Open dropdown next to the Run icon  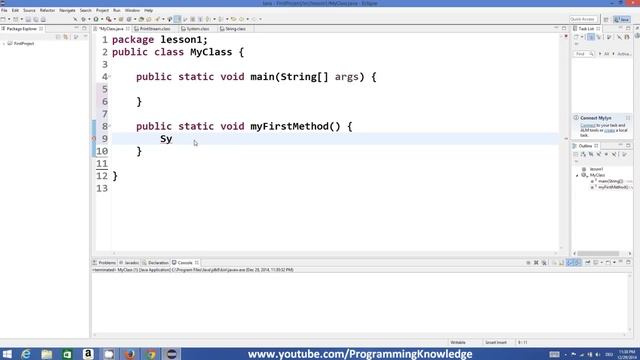[102, 19]
